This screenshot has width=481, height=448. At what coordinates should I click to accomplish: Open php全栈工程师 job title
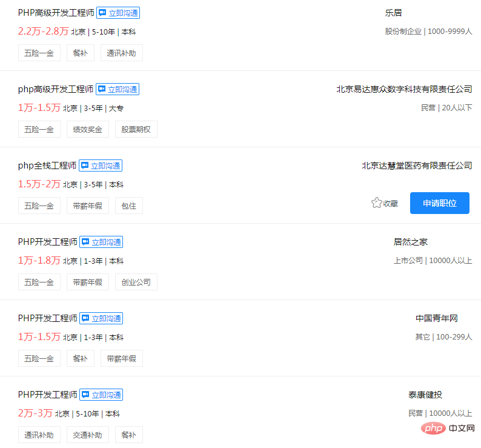pos(47,166)
